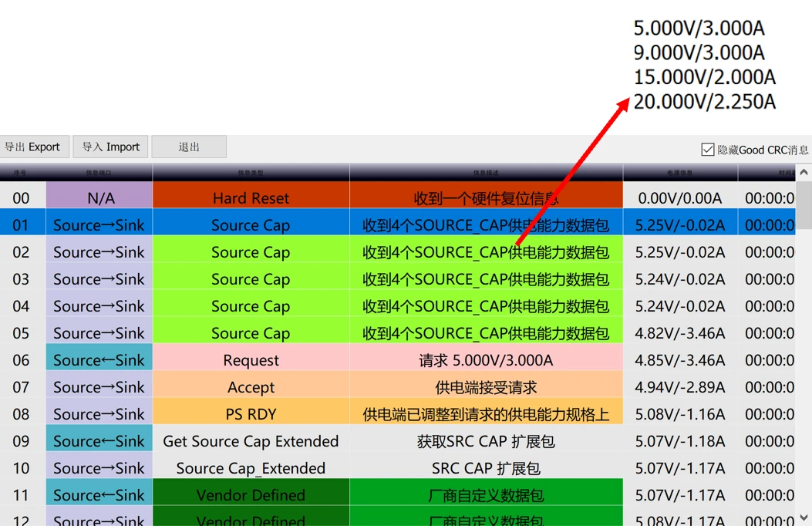Viewport: 812px width, 526px height.
Task: Select the highlighted Source Cap row 01
Action: (x=251, y=225)
